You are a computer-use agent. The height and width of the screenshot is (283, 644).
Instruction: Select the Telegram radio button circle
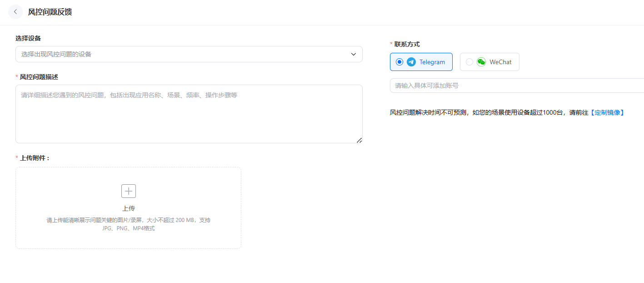pyautogui.click(x=399, y=62)
